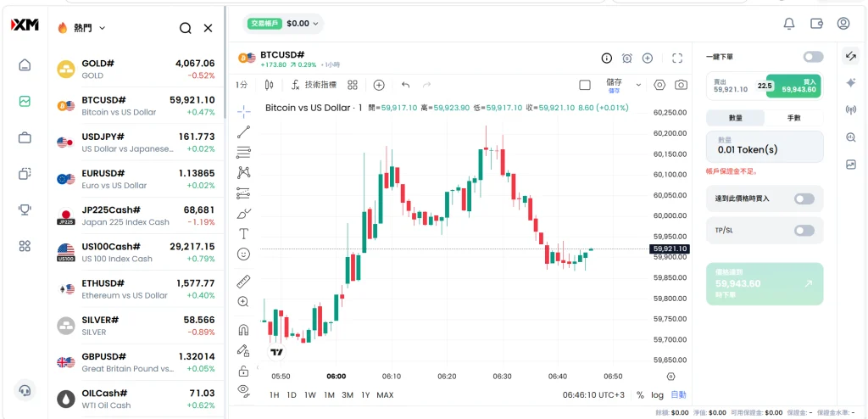Open the home icon in left sidebar
Screen dimensions: 868x419
(25, 64)
